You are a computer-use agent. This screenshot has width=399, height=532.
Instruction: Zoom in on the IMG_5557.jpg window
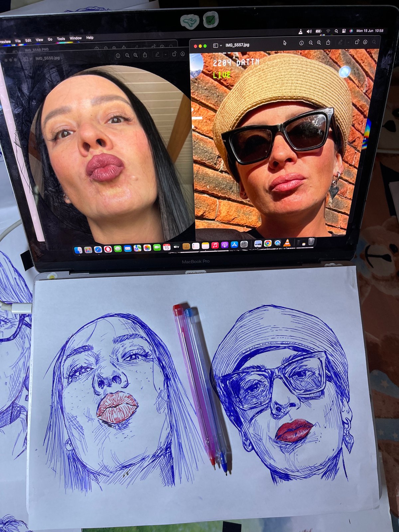319,43
